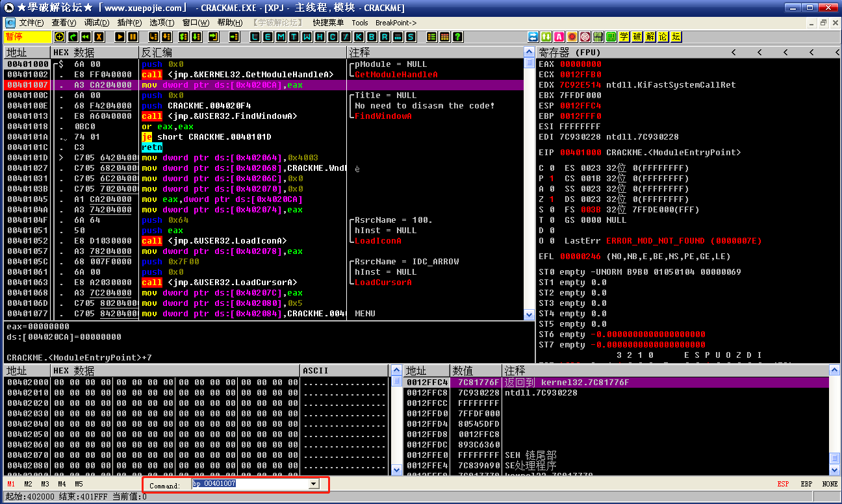The height and width of the screenshot is (504, 842).
Task: Switch stack view to ESP mode
Action: pos(783,485)
